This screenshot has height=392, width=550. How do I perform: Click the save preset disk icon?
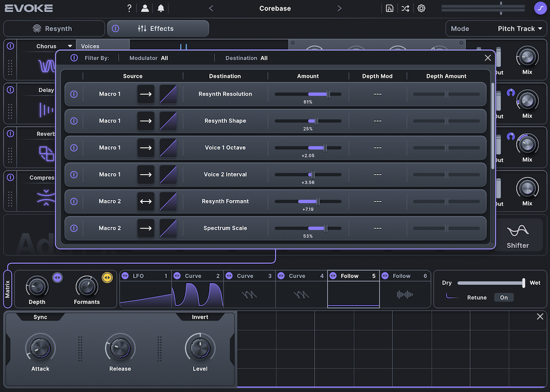[389, 8]
